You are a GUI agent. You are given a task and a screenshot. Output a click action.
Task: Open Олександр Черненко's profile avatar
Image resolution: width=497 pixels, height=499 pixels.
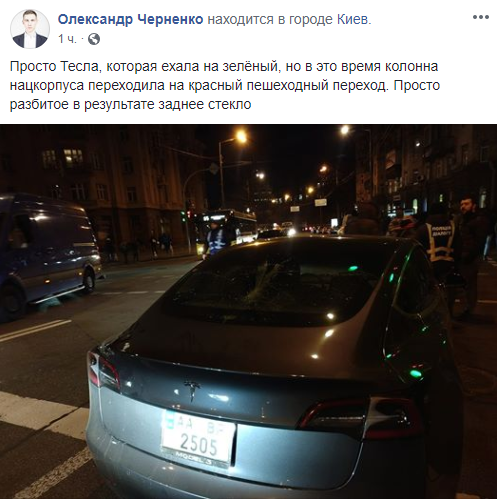(x=30, y=29)
